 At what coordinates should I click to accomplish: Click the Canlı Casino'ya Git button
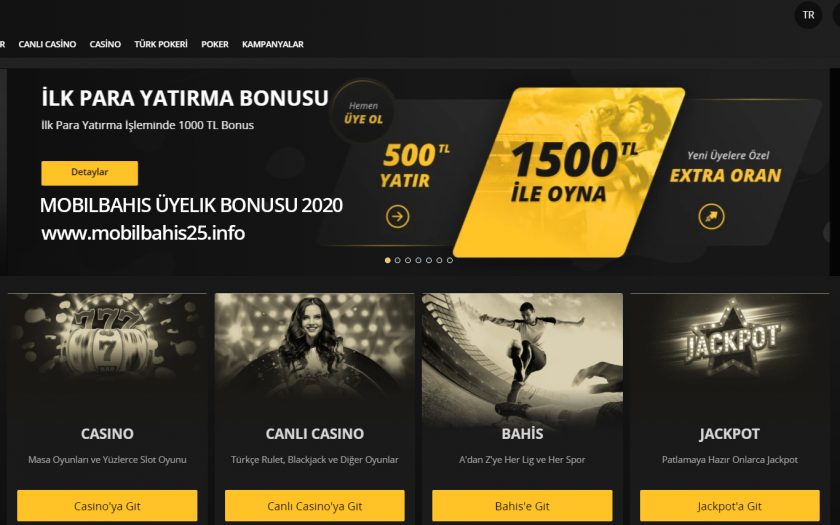pyautogui.click(x=314, y=506)
